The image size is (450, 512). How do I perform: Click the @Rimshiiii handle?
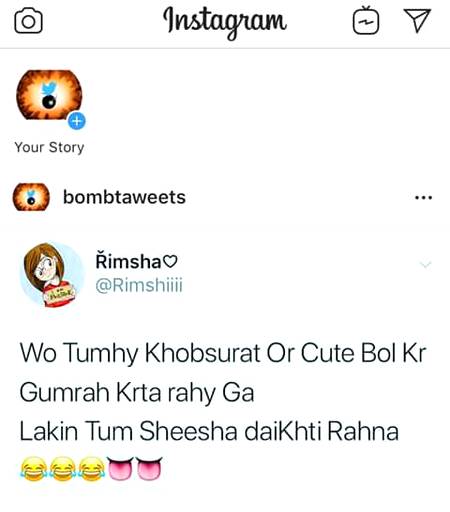[139, 285]
